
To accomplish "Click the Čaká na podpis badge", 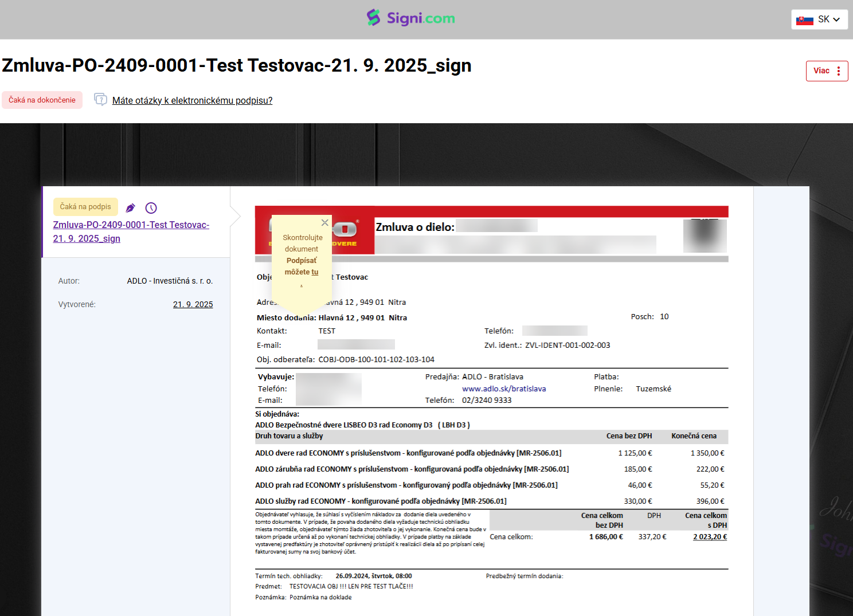I will pos(85,207).
